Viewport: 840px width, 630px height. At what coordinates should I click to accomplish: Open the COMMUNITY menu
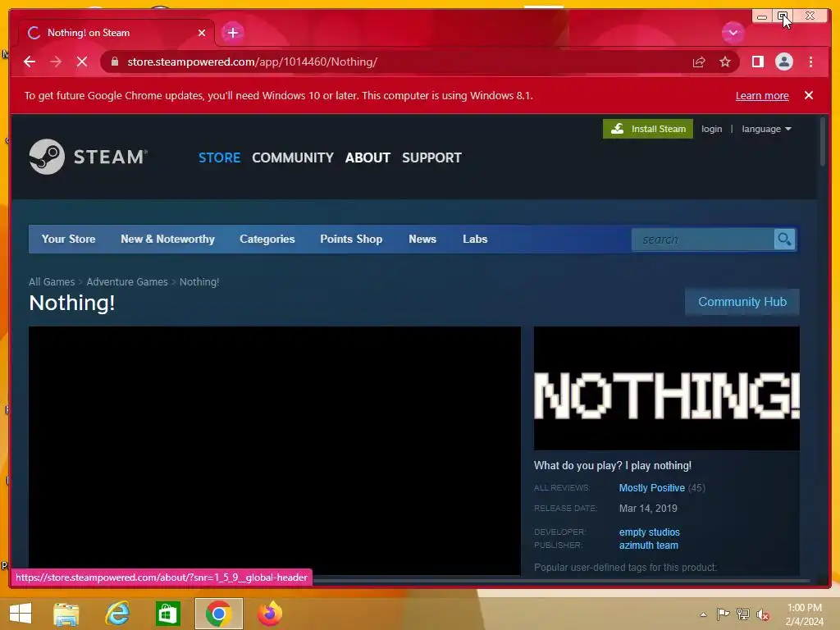293,157
